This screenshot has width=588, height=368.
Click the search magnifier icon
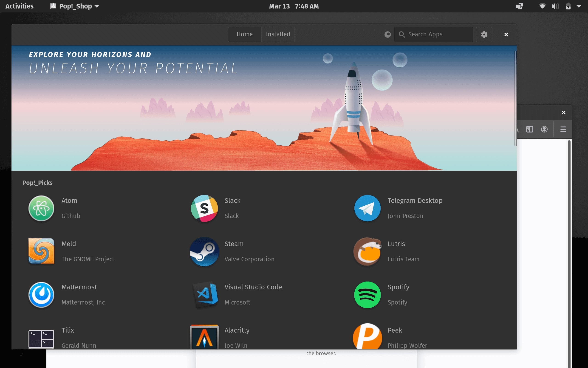point(402,34)
